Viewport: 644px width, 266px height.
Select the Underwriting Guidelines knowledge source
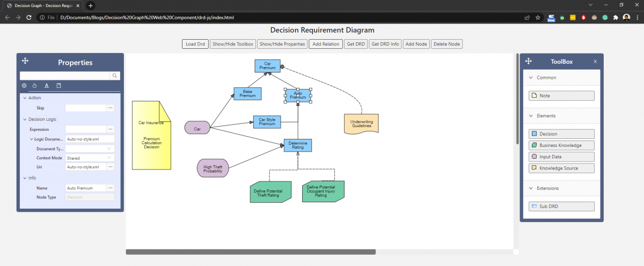click(x=361, y=124)
